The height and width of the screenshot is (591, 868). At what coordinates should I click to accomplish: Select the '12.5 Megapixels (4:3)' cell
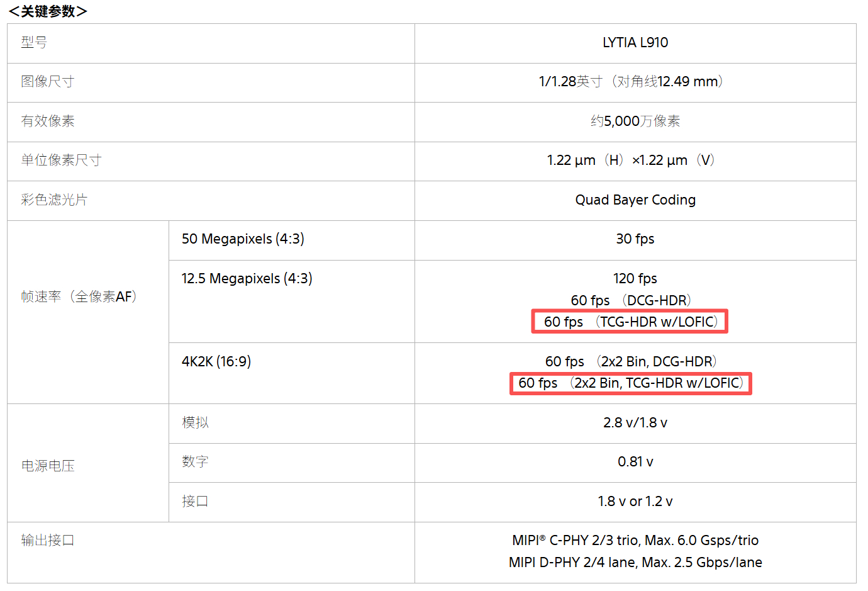pyautogui.click(x=247, y=278)
